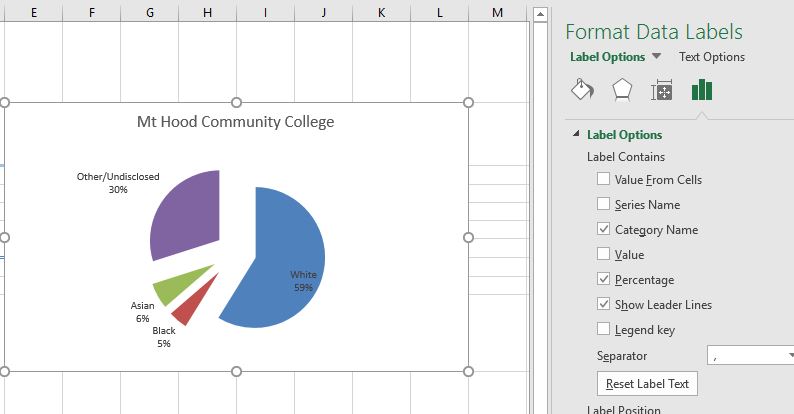The width and height of the screenshot is (794, 414).
Task: Open the Fill & Line paint bucket tab
Action: coord(582,90)
